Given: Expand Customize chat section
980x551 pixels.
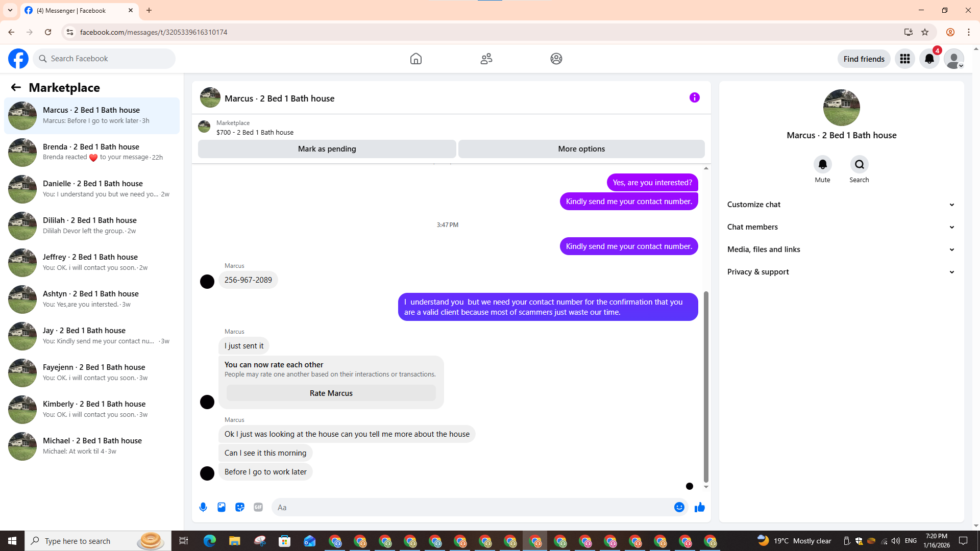Looking at the screenshot, I should (841, 205).
